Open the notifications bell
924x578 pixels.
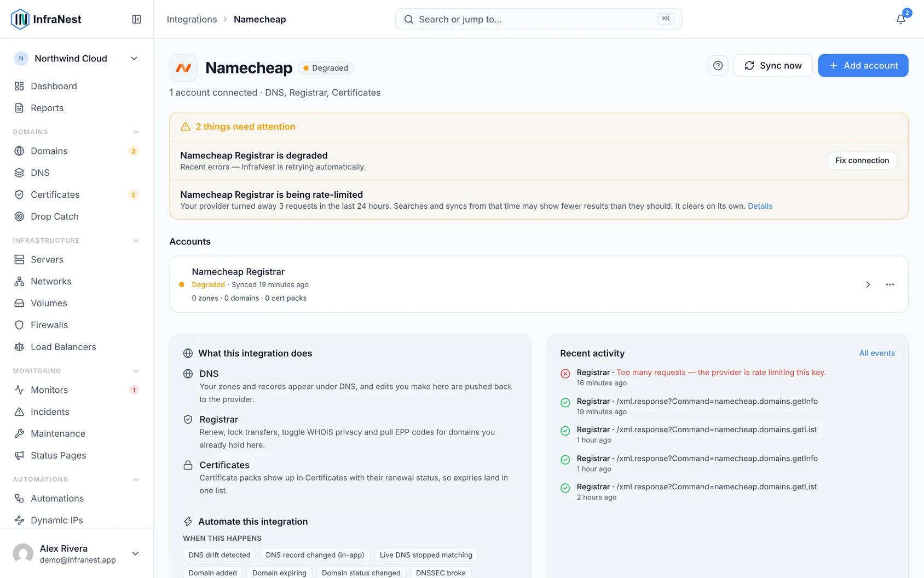[x=900, y=19]
